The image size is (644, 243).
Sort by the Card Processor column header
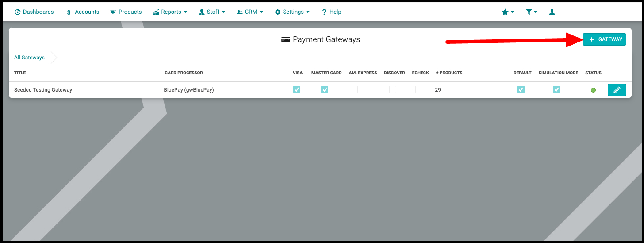pos(184,73)
